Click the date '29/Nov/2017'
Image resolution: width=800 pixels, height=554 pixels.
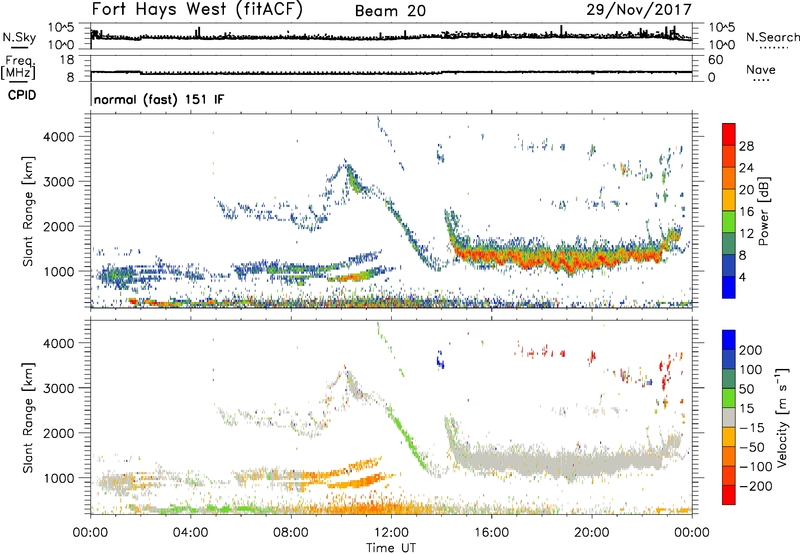[639, 10]
